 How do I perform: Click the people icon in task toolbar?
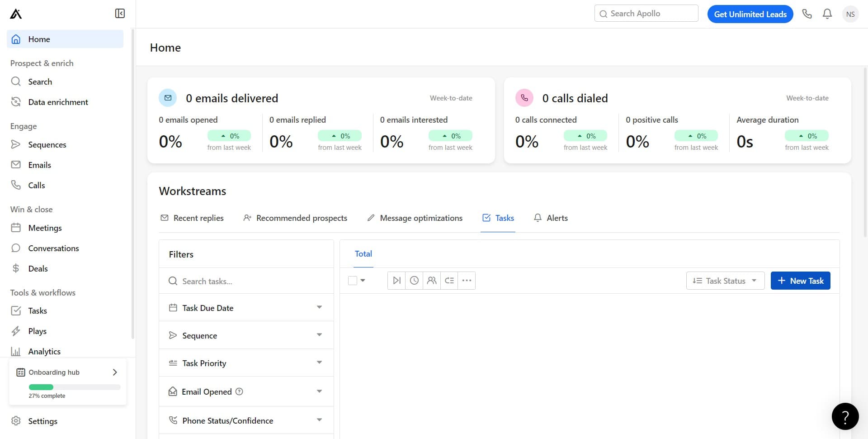coord(432,281)
